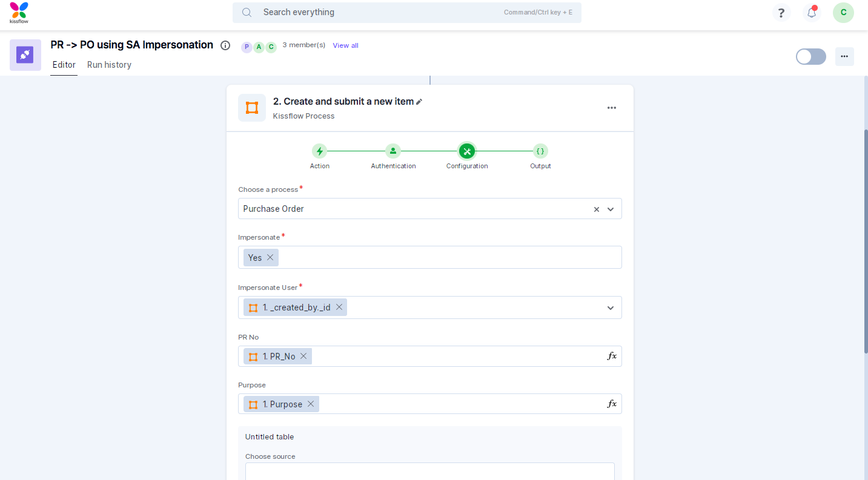The image size is (868, 480).
Task: Switch to the Run history tab
Action: pos(109,65)
